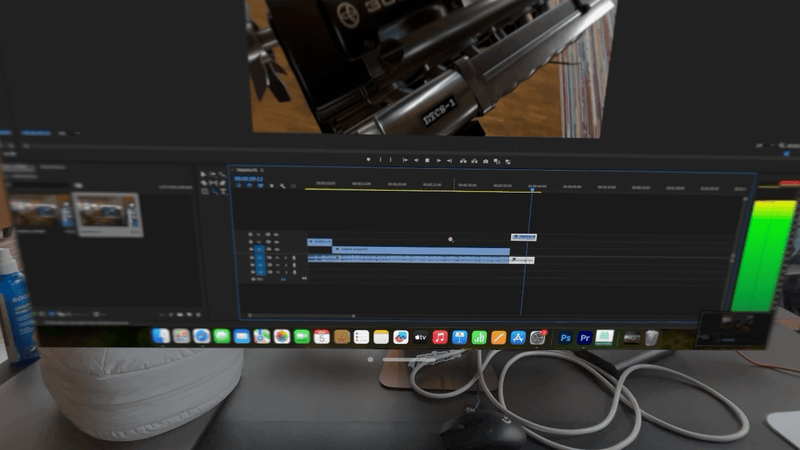The width and height of the screenshot is (800, 450).
Task: Add a marker using the transport bar marker icon
Action: (368, 160)
